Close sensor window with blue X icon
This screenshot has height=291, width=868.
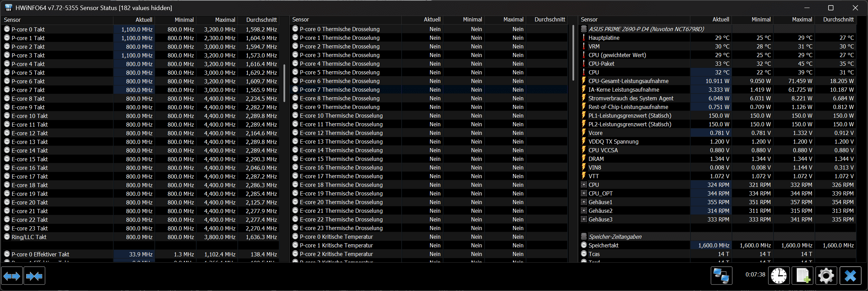(x=850, y=276)
